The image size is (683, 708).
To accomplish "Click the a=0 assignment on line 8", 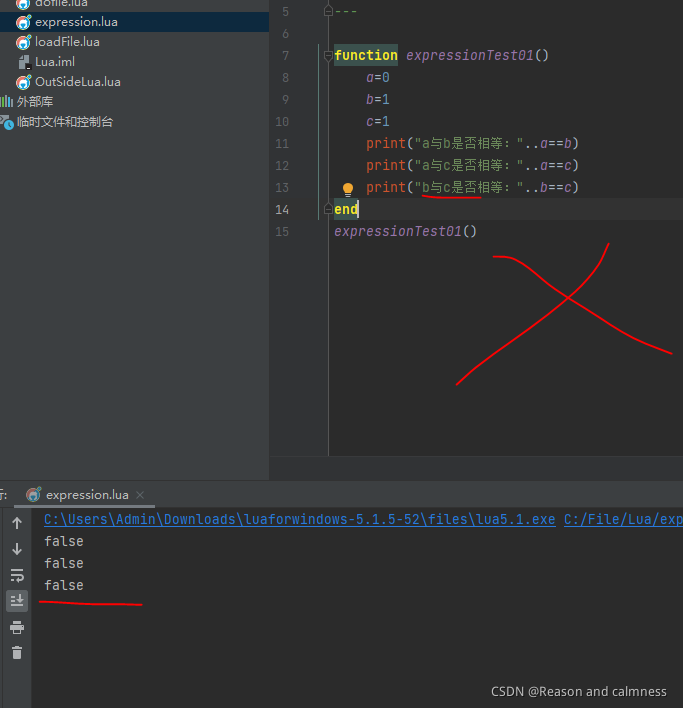I will click(x=378, y=77).
